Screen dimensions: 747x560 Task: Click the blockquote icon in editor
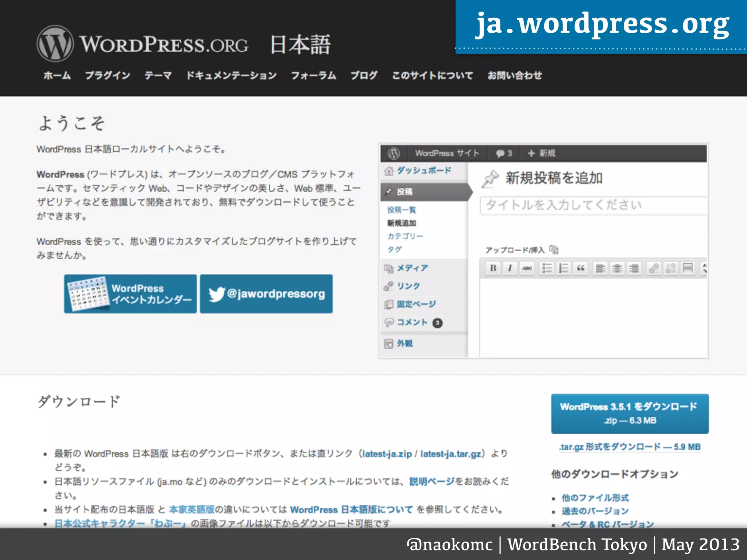tap(580, 268)
